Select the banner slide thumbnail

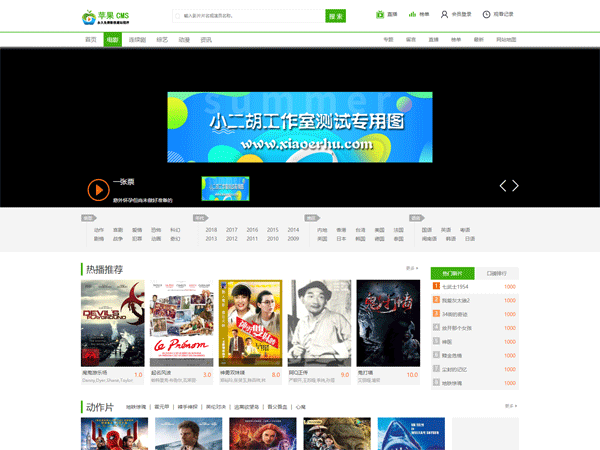(225, 188)
